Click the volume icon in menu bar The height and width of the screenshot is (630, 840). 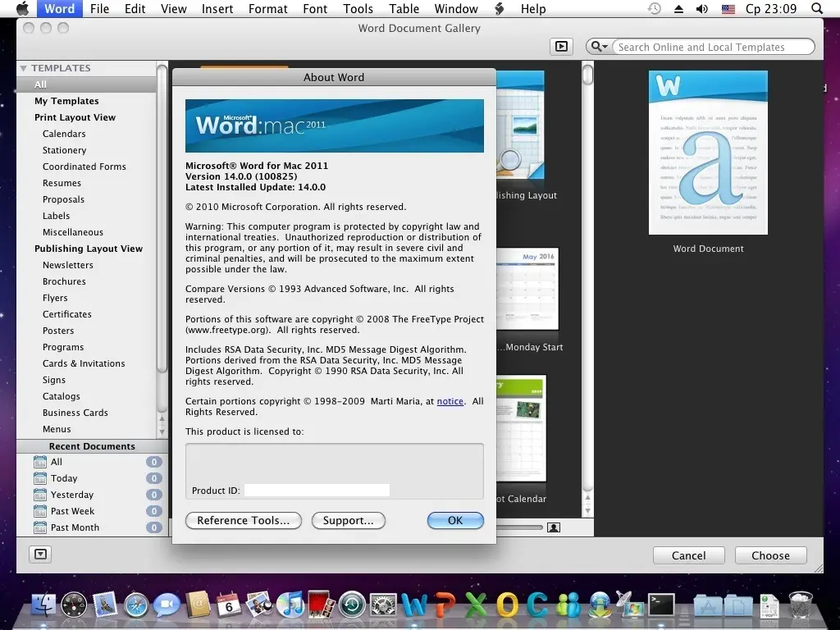[702, 8]
